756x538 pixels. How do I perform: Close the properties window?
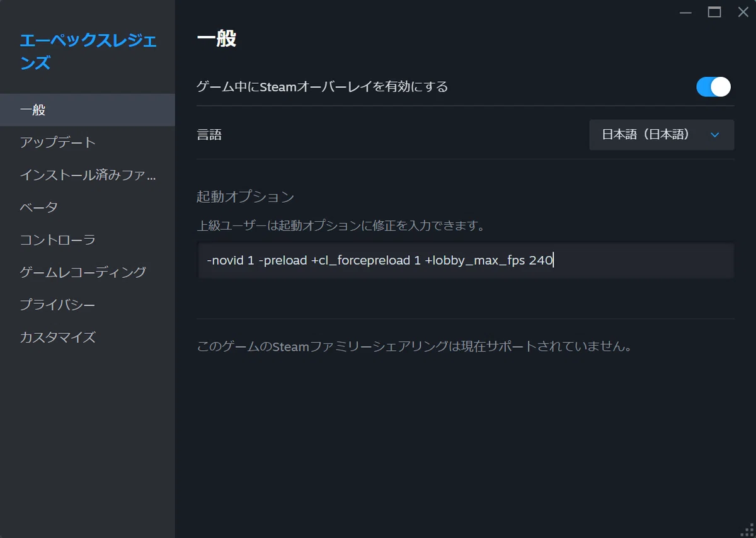[743, 12]
